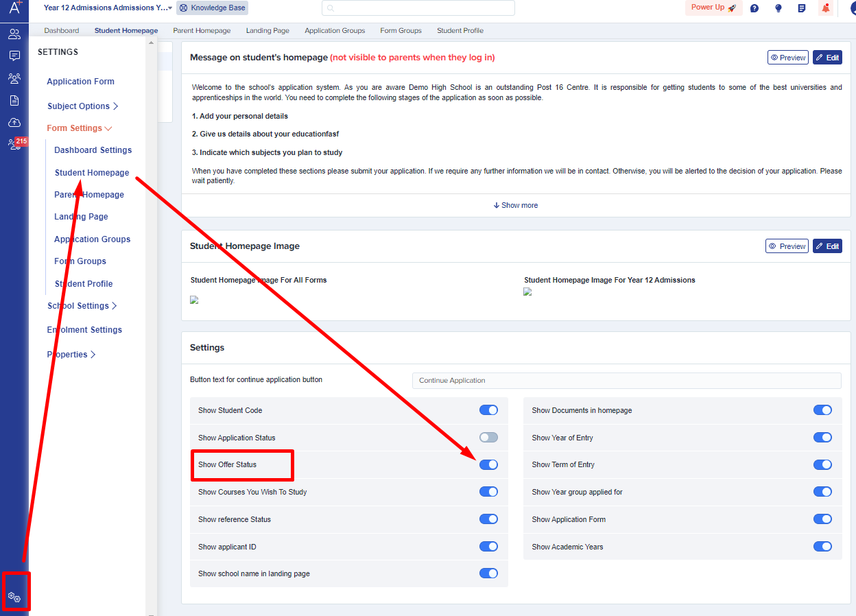856x616 pixels.
Task: Preview the student's homepage message
Action: click(788, 58)
